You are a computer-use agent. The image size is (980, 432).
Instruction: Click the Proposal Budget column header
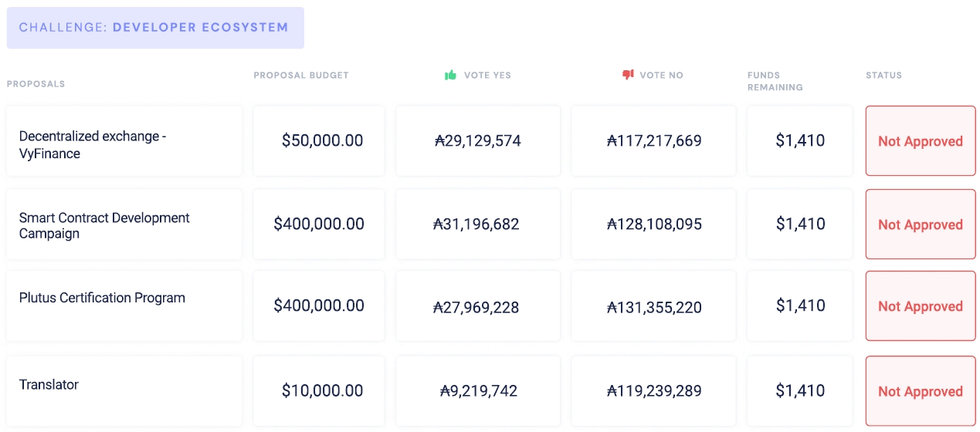pos(301,76)
